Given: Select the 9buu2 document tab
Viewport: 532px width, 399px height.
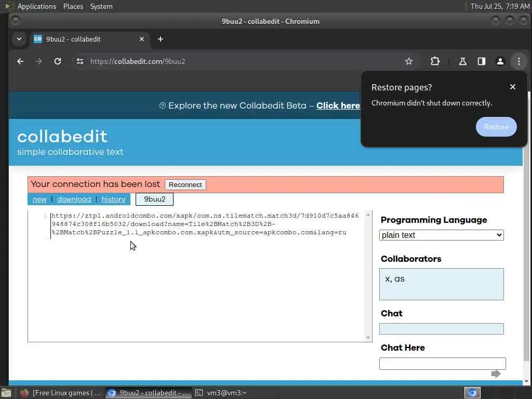Looking at the screenshot, I should [154, 199].
